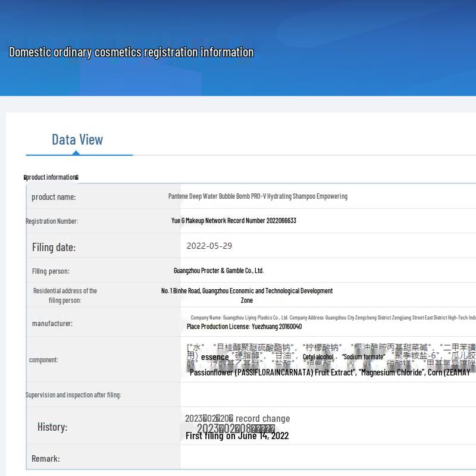The height and width of the screenshot is (476, 476).
Task: Click the empty Remark field cell
Action: [327, 458]
